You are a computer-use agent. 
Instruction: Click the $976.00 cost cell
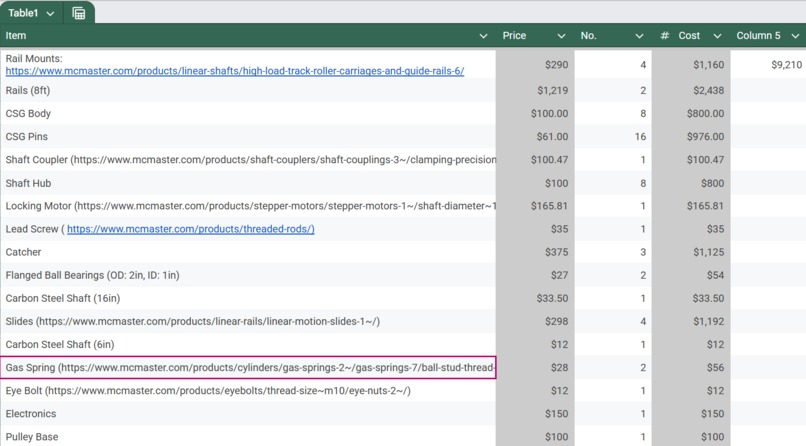pos(691,137)
